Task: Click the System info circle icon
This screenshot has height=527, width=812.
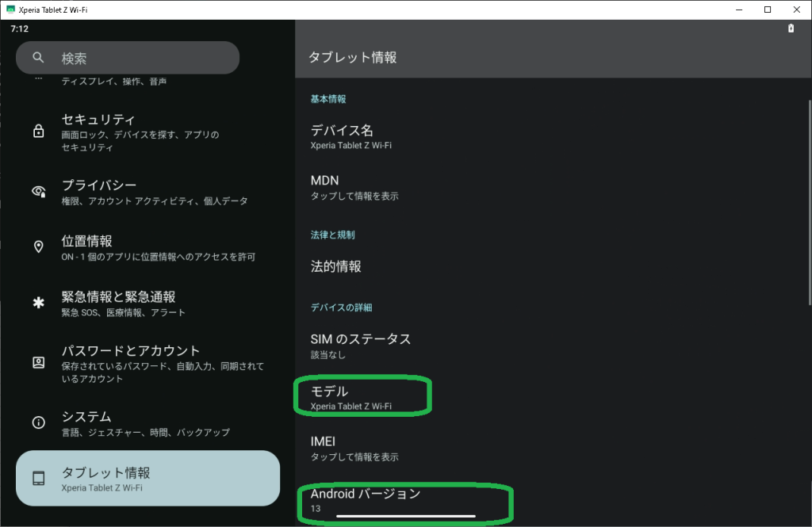Action: click(x=38, y=422)
